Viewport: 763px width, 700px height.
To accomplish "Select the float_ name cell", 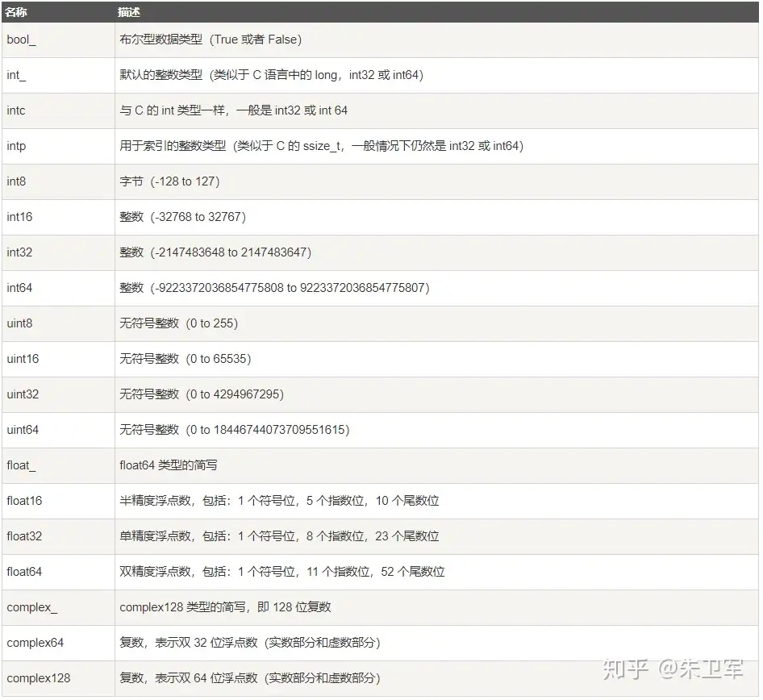I will tap(58, 466).
